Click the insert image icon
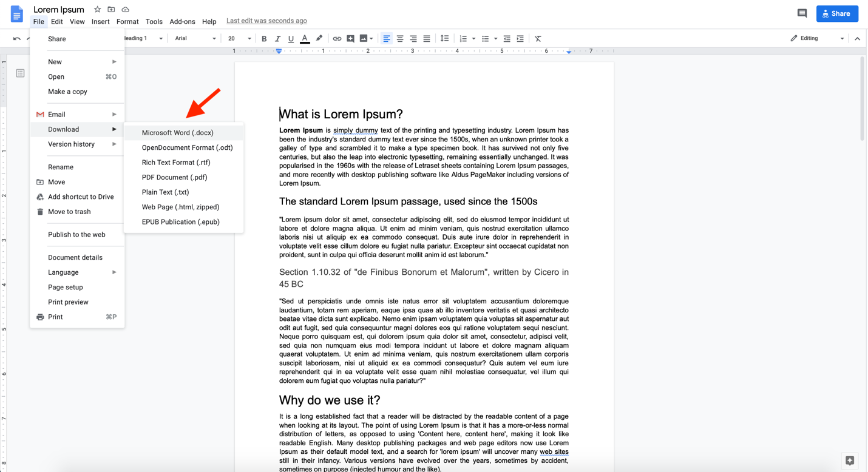The image size is (868, 472). pos(364,39)
